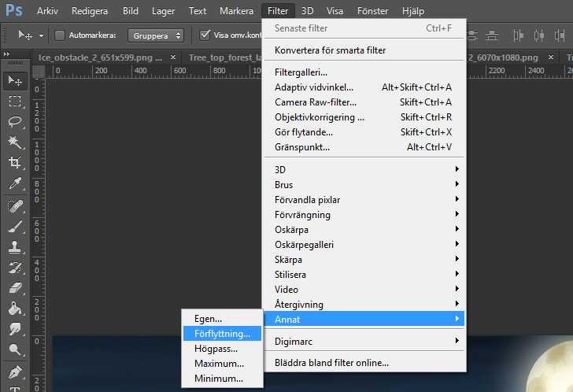Toggle the Visa omv.kontr. checkbox
573x392 pixels.
[x=205, y=35]
